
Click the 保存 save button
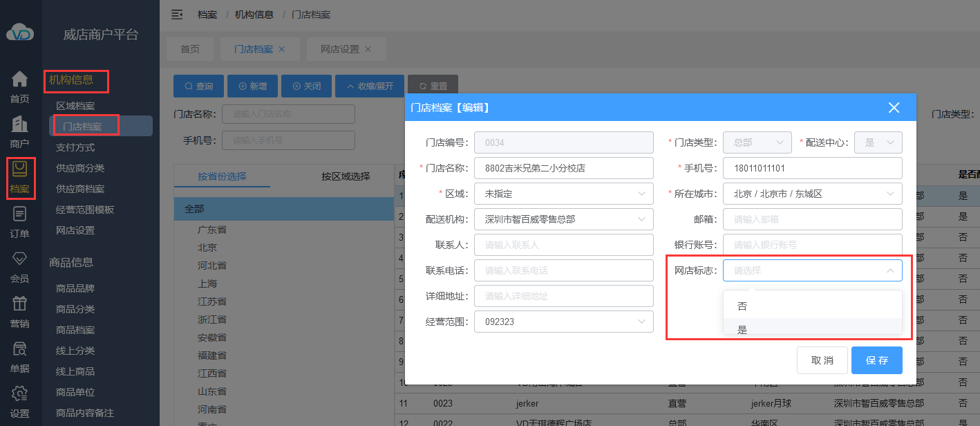(876, 360)
